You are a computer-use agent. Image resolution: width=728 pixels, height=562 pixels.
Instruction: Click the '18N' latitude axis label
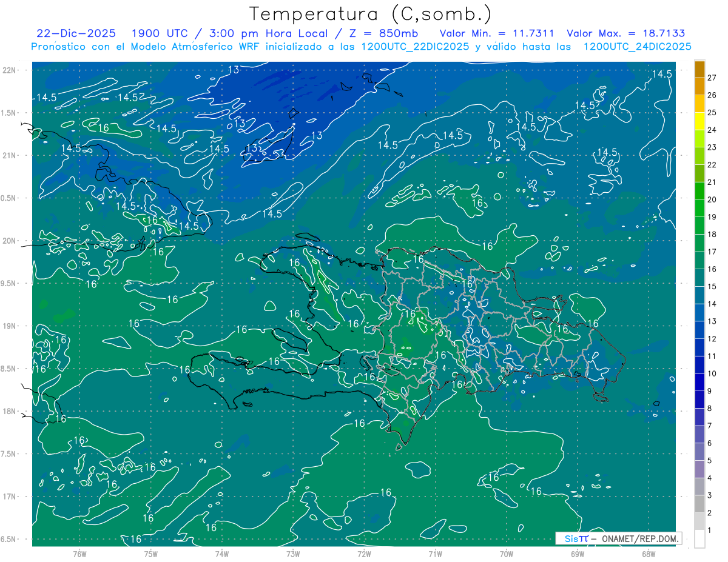[10, 412]
